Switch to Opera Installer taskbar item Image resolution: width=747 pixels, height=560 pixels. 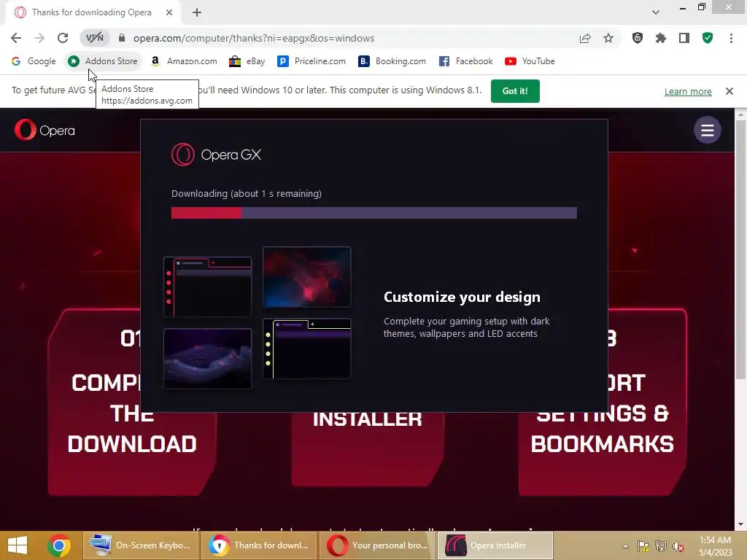click(x=495, y=545)
